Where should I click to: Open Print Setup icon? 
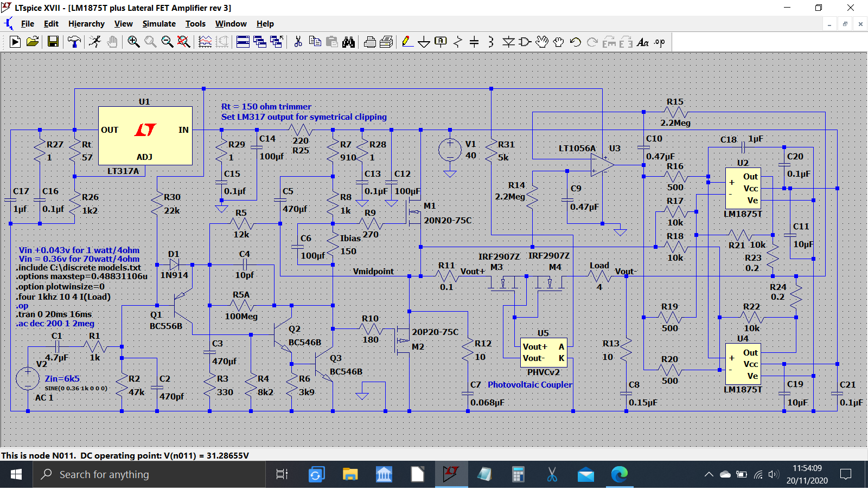(387, 42)
